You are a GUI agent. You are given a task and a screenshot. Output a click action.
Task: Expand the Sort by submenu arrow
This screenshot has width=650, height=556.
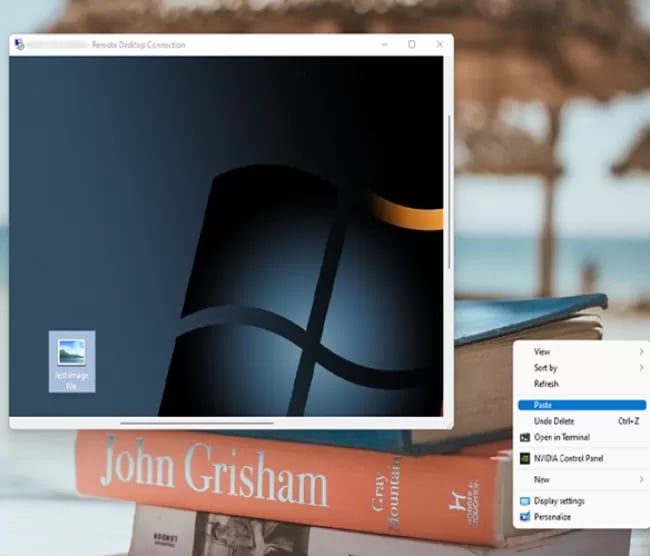coord(641,368)
